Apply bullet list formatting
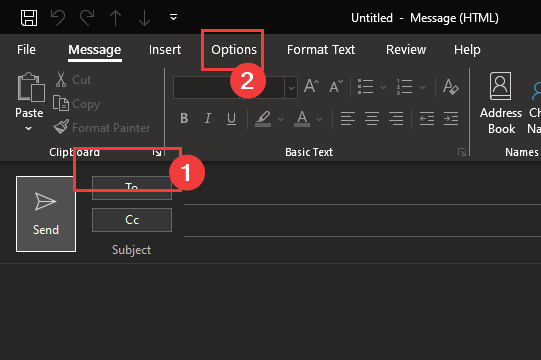The height and width of the screenshot is (360, 541). [x=365, y=87]
